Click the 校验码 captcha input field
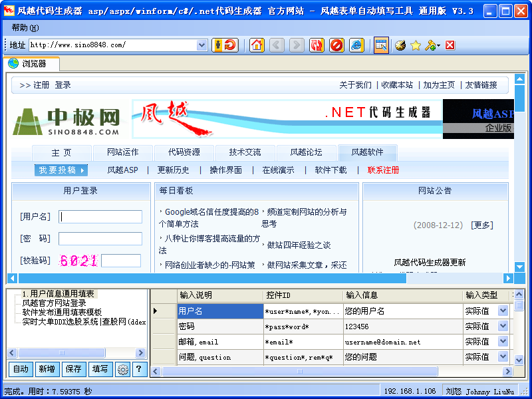The height and width of the screenshot is (399, 532). click(x=121, y=261)
